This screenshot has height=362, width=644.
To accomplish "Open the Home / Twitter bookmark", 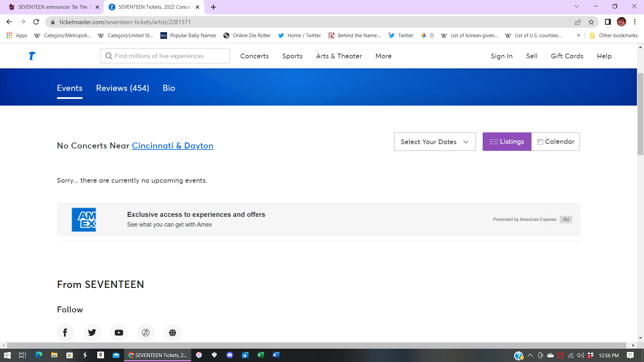I will click(300, 36).
